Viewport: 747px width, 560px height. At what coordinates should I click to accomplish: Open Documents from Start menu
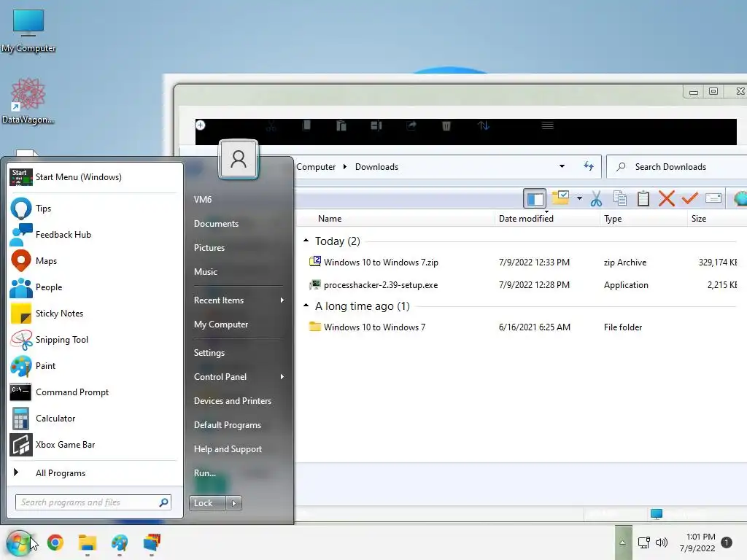point(216,224)
